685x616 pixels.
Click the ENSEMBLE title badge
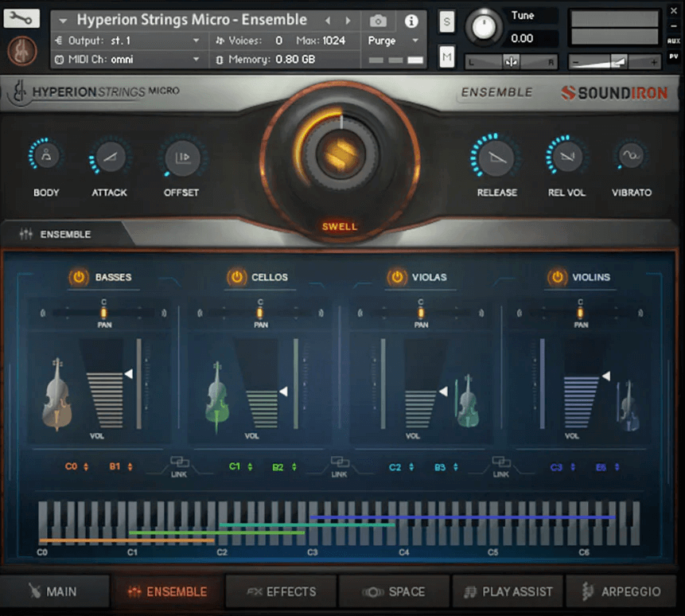[496, 92]
